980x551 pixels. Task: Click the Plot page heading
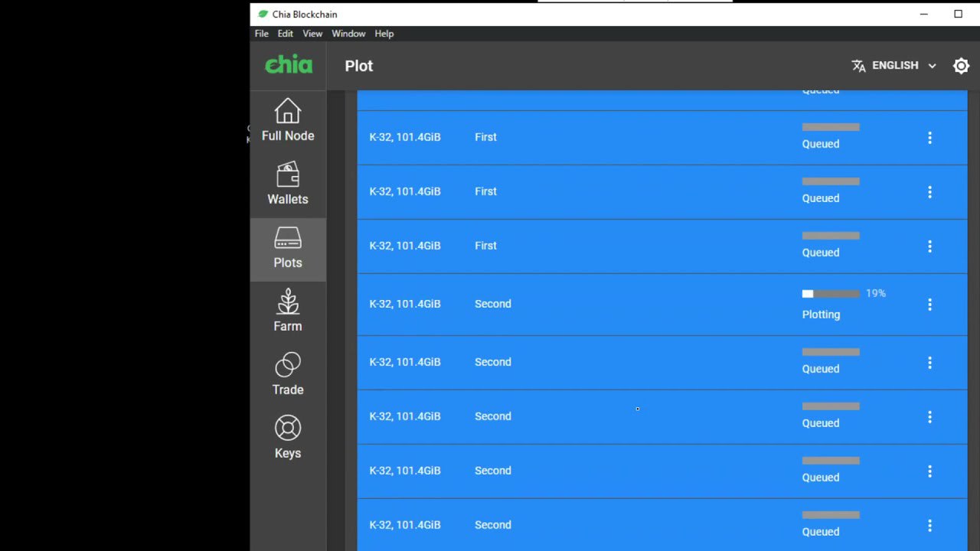[x=359, y=66]
